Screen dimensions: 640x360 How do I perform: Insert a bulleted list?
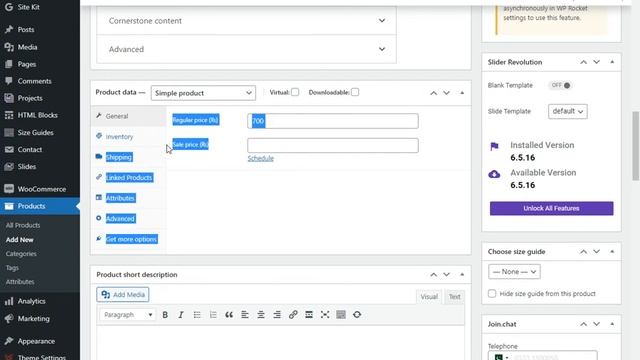[197, 315]
